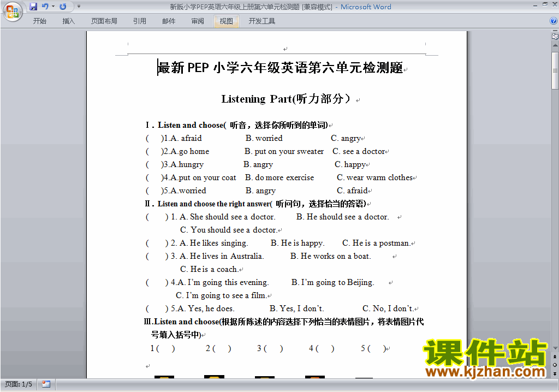The image size is (559, 392).
Task: Click 'C. angry' in question 1
Action: point(346,138)
